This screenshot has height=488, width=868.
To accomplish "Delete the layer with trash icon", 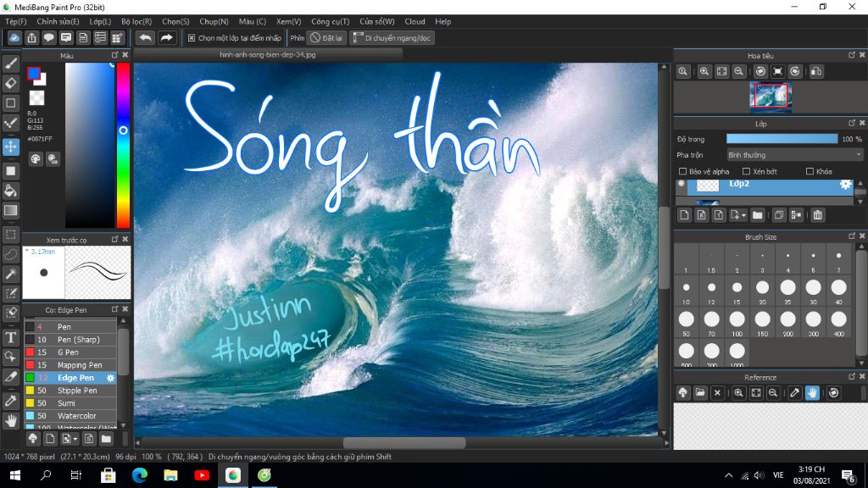I will pos(818,215).
